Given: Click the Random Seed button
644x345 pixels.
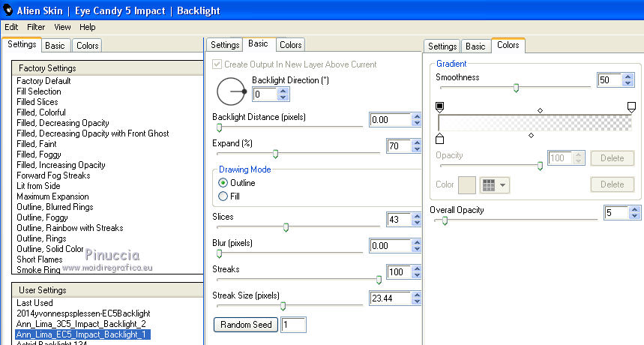Looking at the screenshot, I should point(246,325).
